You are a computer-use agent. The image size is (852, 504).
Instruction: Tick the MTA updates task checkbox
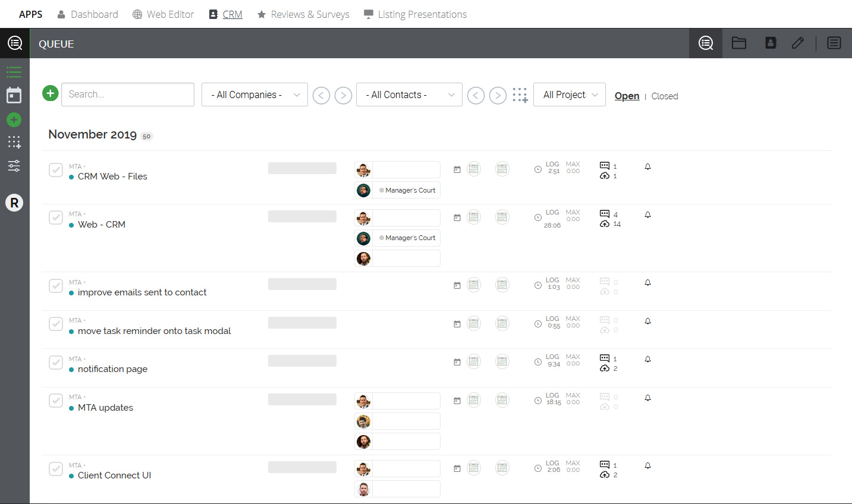click(x=56, y=401)
